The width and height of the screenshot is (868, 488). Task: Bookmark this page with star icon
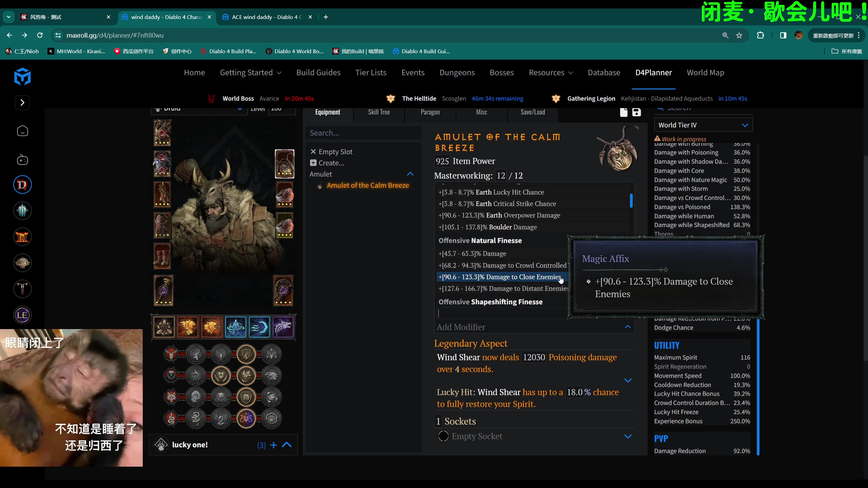(x=739, y=35)
